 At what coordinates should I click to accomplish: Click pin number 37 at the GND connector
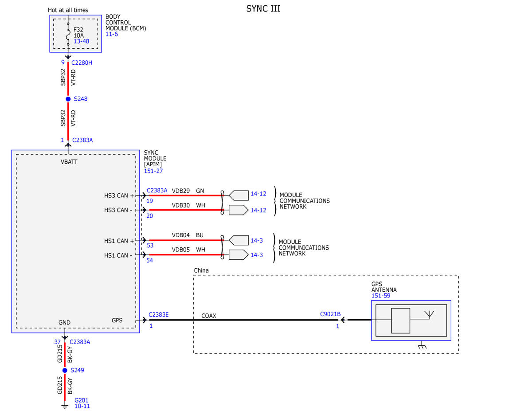pos(58,342)
